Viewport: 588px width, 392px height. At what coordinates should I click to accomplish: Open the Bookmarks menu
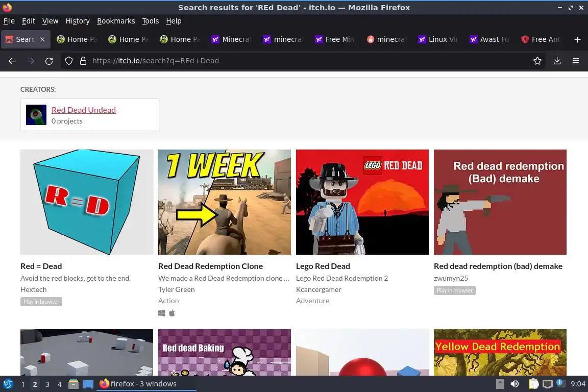[116, 21]
